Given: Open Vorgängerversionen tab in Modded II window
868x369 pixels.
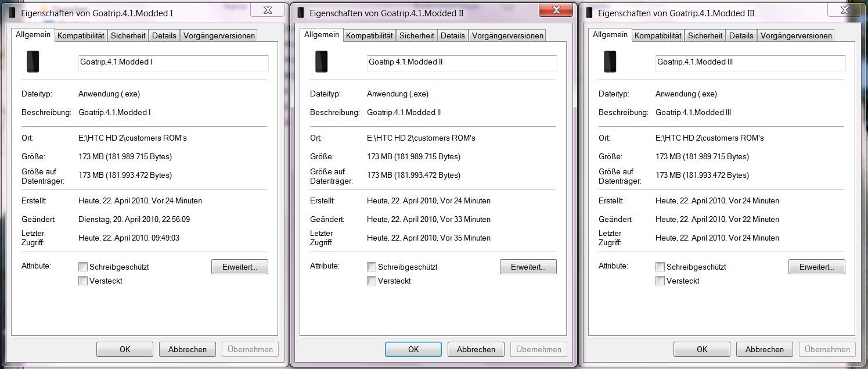Looking at the screenshot, I should [x=507, y=35].
